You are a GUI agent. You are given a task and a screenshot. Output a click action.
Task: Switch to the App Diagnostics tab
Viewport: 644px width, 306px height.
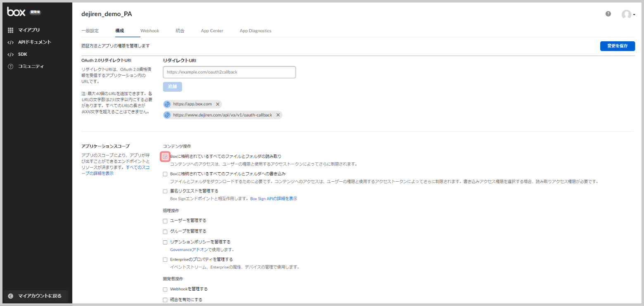tap(255, 31)
